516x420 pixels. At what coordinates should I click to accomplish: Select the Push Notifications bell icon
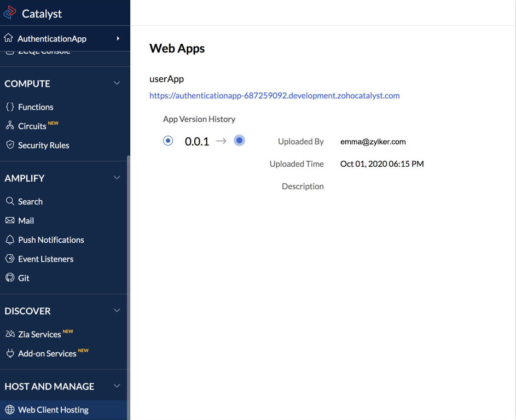[x=9, y=240]
